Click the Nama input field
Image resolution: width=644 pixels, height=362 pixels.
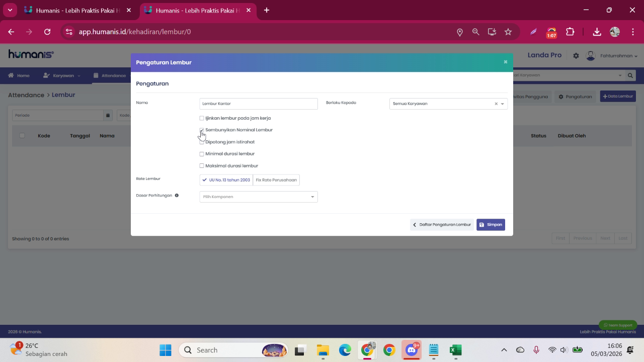coord(259,104)
